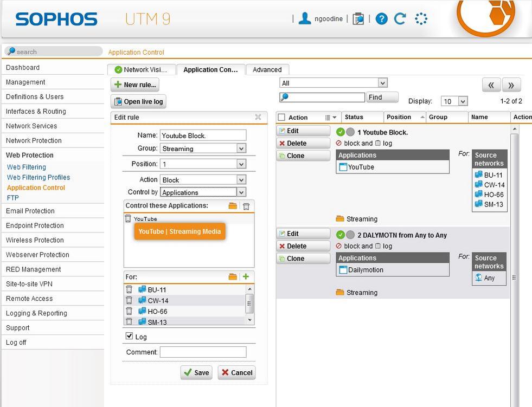Toggle green status of DALYMOTN rule

(x=341, y=235)
